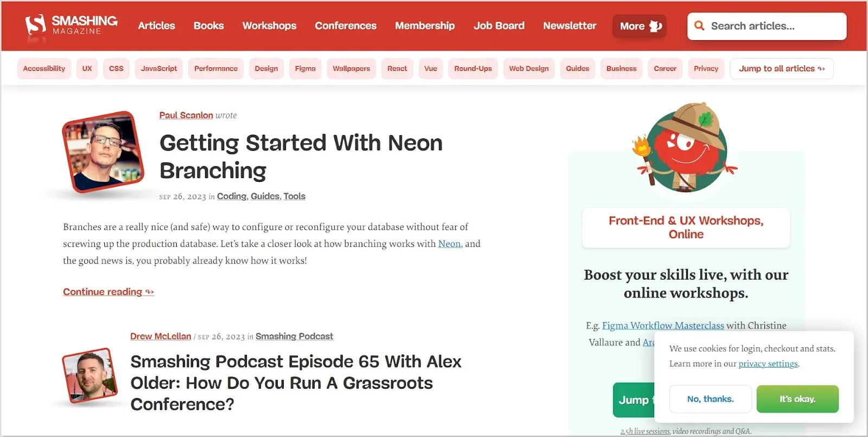This screenshot has width=868, height=437.
Task: Open the Articles menu item
Action: [156, 26]
